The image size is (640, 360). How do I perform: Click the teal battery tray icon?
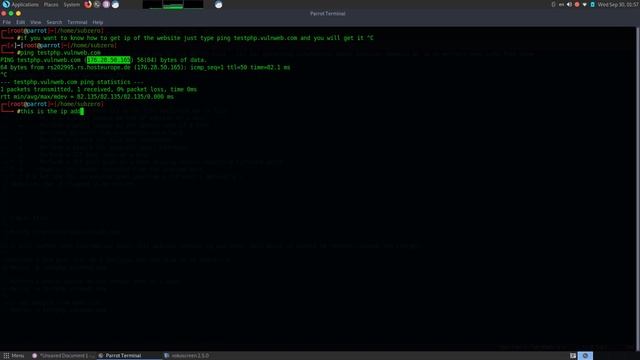(x=592, y=4)
